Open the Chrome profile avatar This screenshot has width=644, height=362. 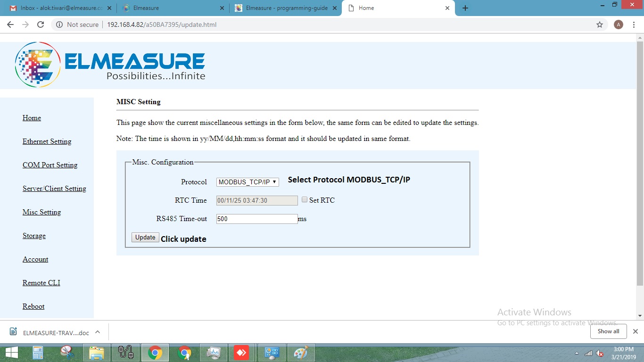point(619,25)
